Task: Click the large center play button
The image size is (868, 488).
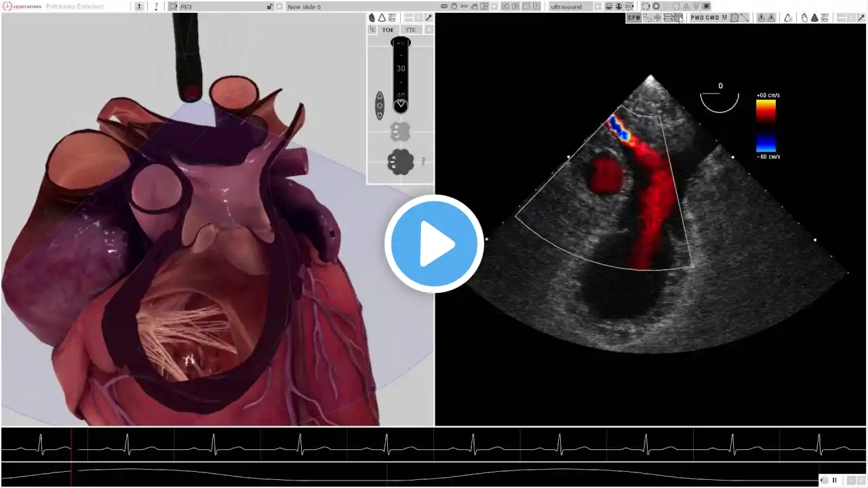Action: pyautogui.click(x=434, y=244)
